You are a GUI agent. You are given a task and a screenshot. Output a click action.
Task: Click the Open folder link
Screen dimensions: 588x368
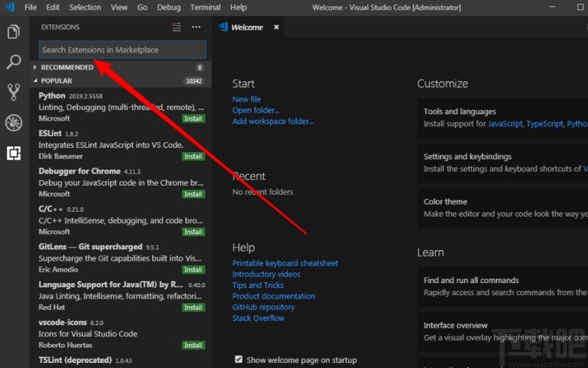click(x=256, y=110)
